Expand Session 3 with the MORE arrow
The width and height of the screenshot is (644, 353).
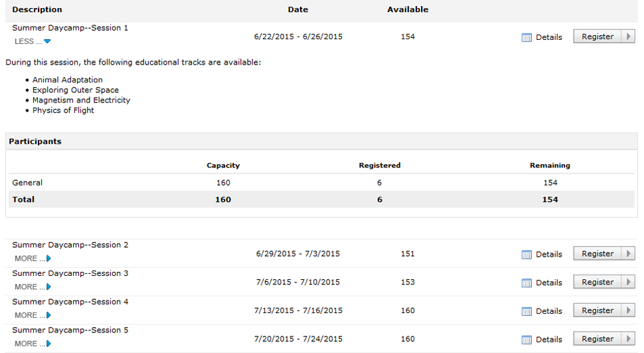(48, 287)
